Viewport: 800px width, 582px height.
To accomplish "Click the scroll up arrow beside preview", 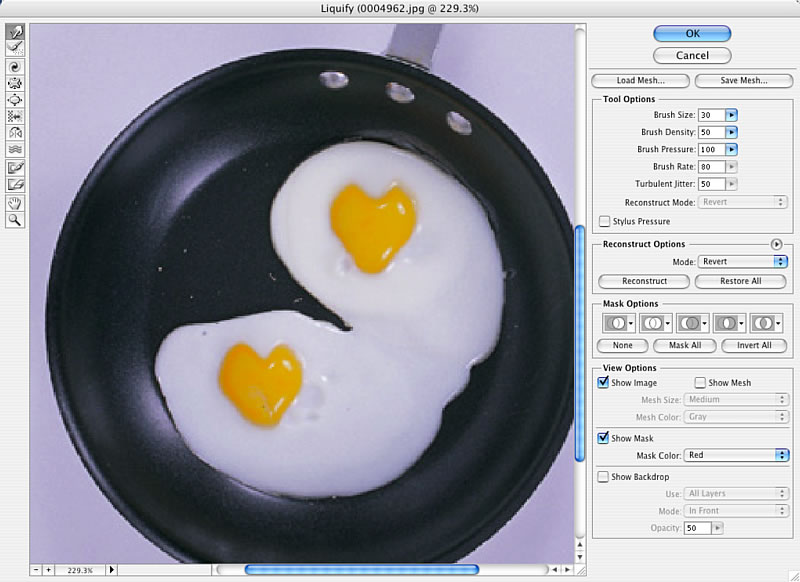I will point(580,545).
